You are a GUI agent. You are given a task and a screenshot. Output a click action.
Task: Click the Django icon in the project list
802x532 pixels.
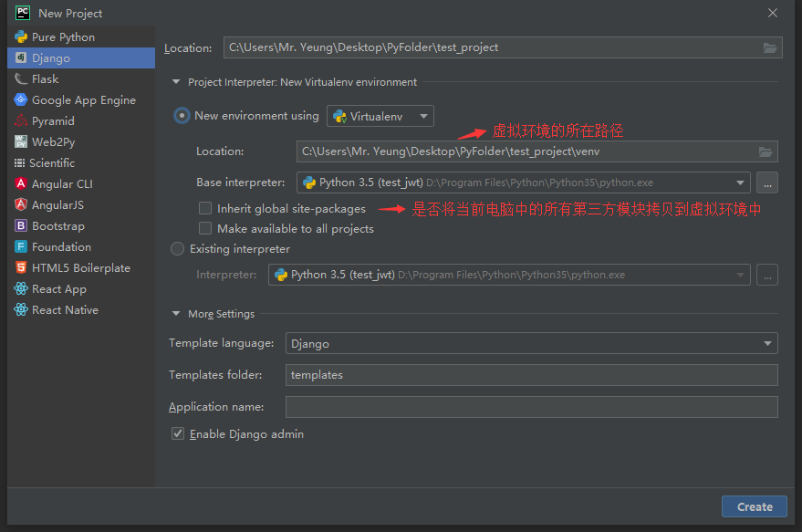tap(21, 57)
